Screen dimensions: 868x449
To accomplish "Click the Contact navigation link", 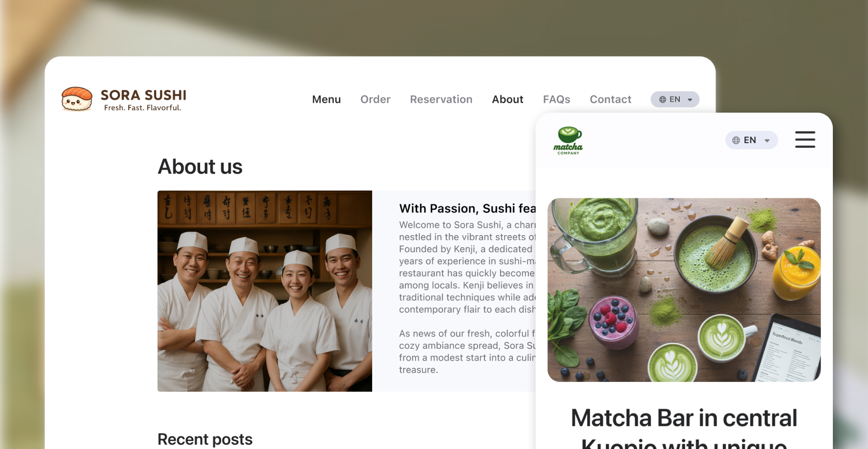I will point(611,99).
